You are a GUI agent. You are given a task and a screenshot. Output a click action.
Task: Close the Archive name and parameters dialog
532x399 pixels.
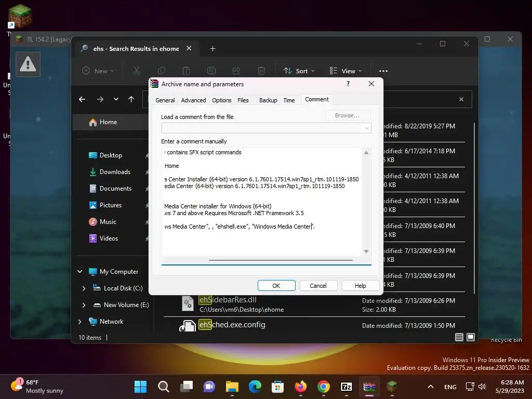click(371, 84)
